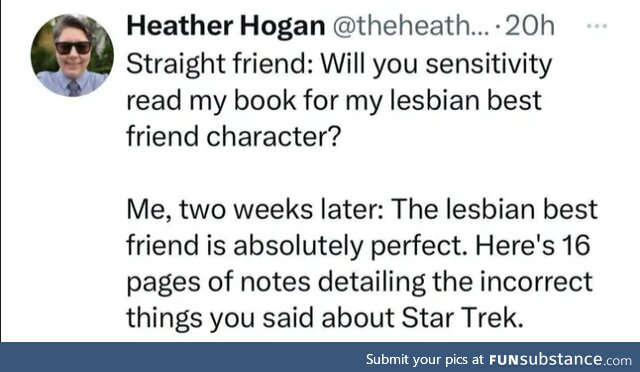Click the words 'Star Trek' in tweet

[x=462, y=318]
